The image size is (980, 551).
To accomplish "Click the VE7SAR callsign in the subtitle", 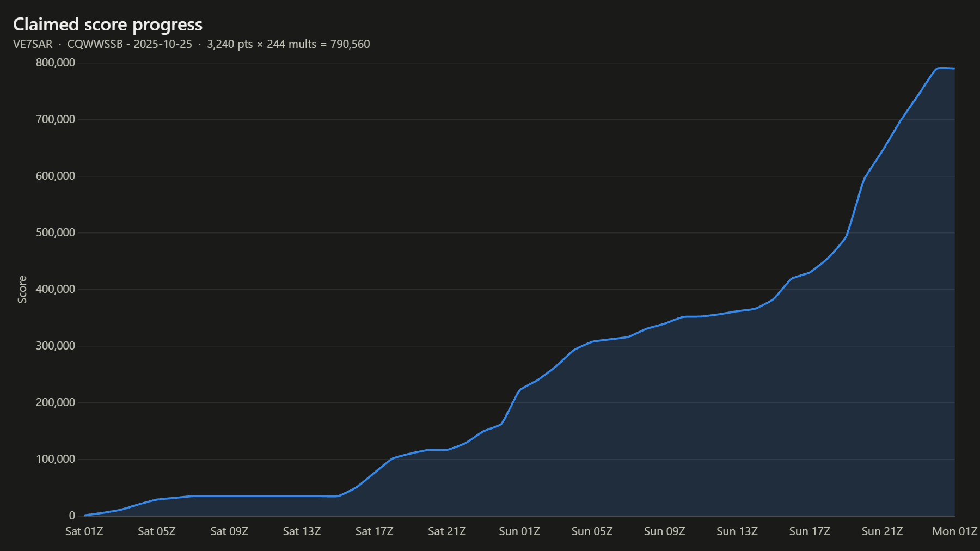I will click(33, 44).
